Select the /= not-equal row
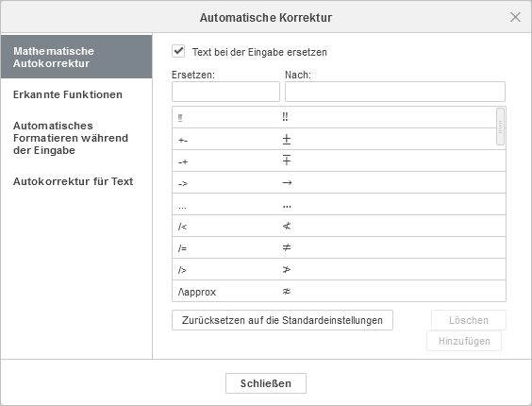Screen dimensions: 532x406 coord(339,247)
